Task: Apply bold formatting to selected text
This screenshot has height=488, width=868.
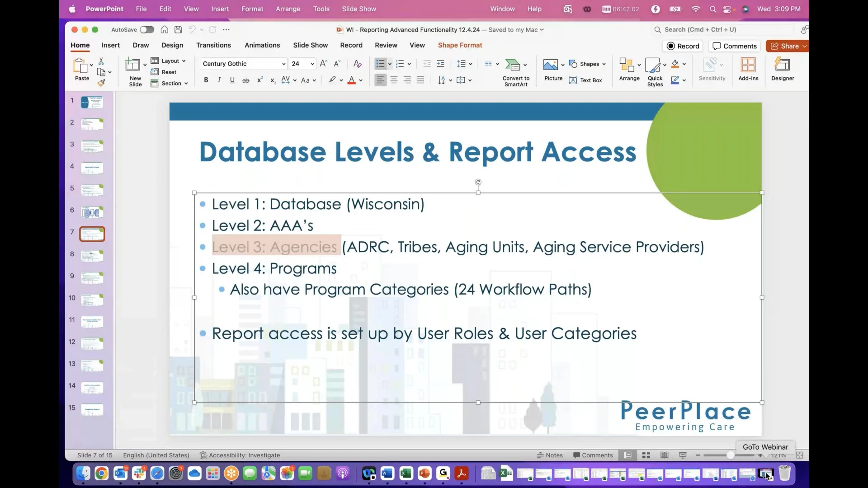Action: click(x=206, y=80)
